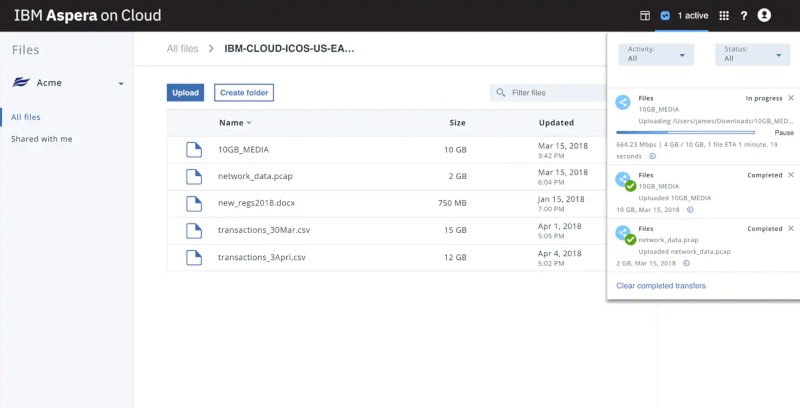The width and height of the screenshot is (800, 408).
Task: Open the layout panel icon in header
Action: [x=645, y=16]
